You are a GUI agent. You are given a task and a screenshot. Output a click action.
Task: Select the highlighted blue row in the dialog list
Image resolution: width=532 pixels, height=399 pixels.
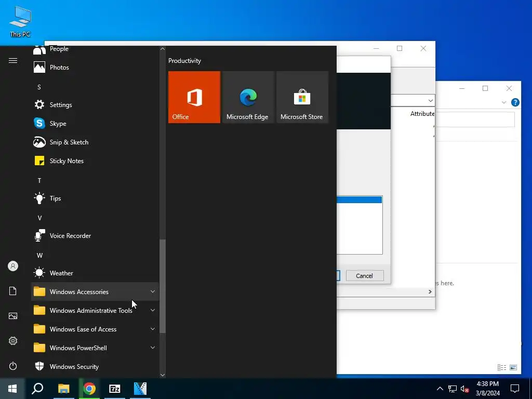[x=360, y=199]
